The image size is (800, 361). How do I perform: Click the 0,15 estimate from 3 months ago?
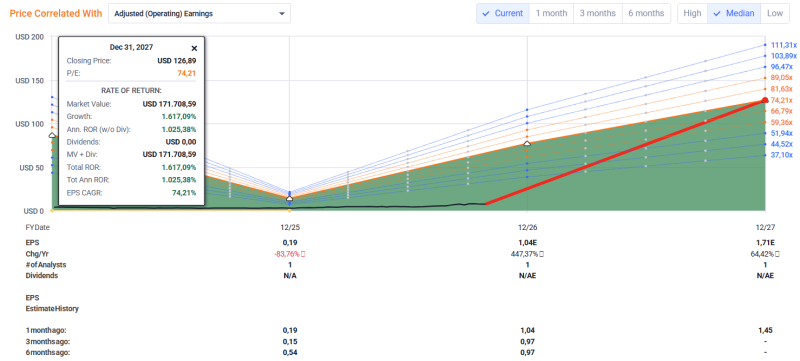pyautogui.click(x=289, y=341)
